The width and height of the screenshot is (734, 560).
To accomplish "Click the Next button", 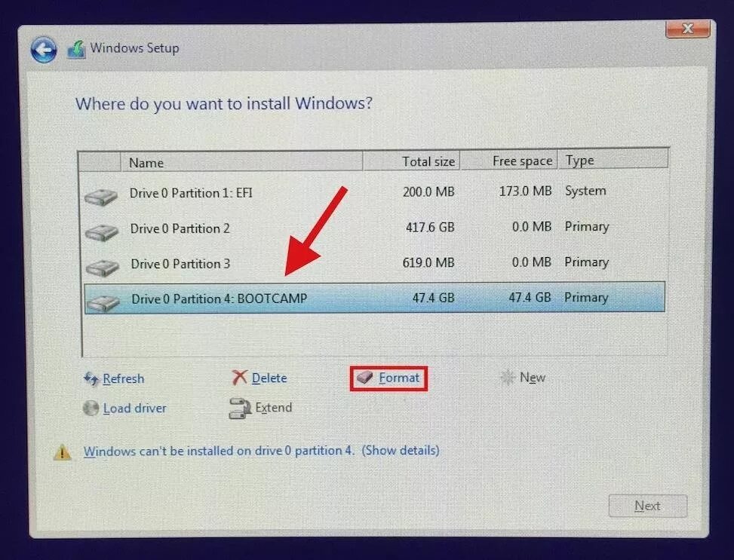I will pos(648,506).
